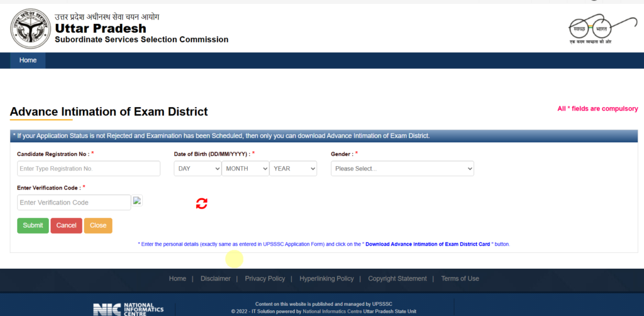Click the NIC National Informatics Centre logo
Viewport: 644px width, 316px height.
pyautogui.click(x=128, y=310)
